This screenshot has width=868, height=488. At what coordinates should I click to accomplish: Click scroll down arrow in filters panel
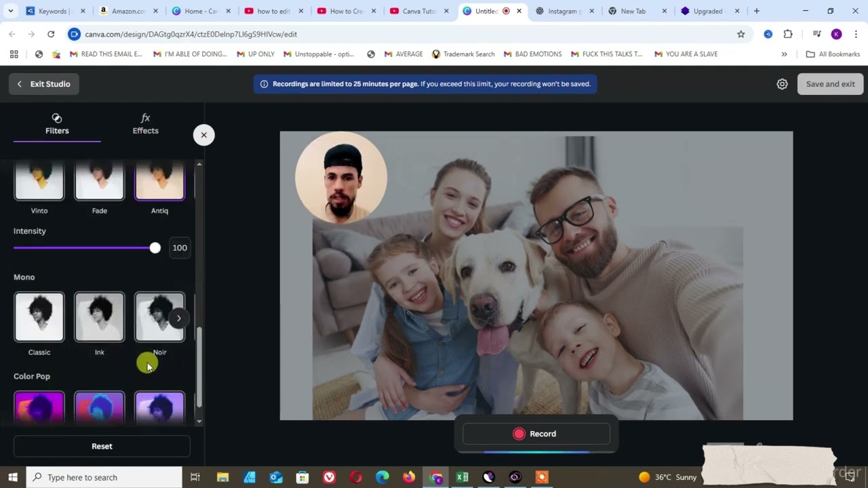click(199, 422)
